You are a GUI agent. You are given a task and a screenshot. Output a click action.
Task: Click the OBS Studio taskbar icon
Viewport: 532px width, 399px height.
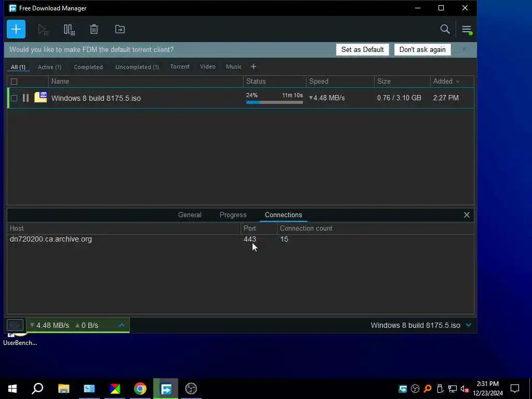[191, 389]
